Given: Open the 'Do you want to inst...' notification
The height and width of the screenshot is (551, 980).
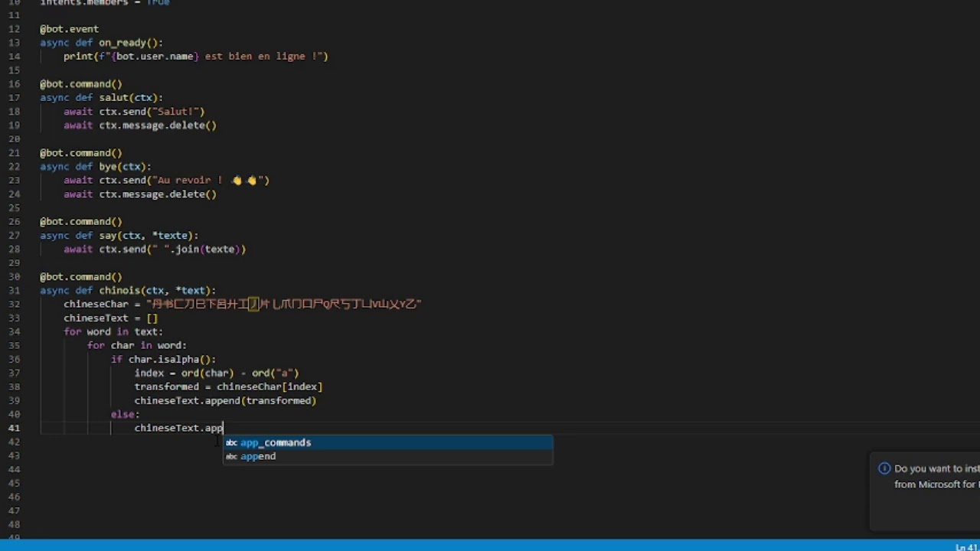Looking at the screenshot, I should tap(925, 491).
